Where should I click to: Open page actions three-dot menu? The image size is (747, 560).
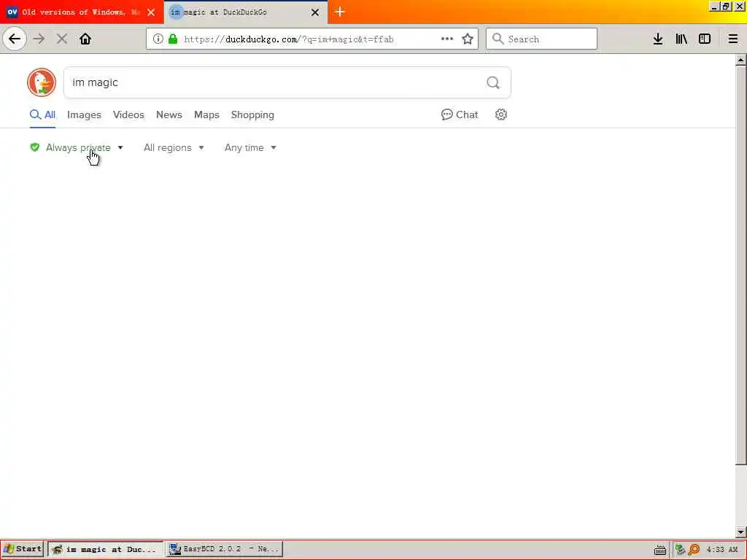pos(447,39)
